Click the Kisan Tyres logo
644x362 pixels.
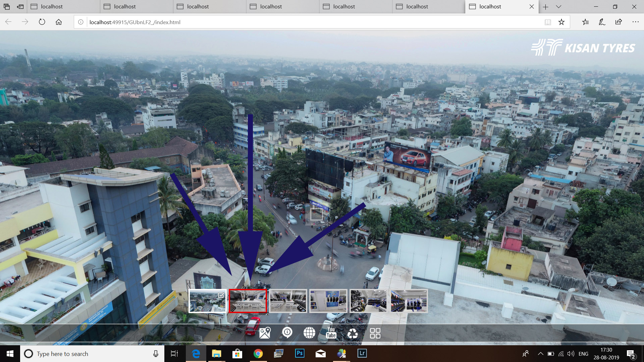click(x=583, y=47)
